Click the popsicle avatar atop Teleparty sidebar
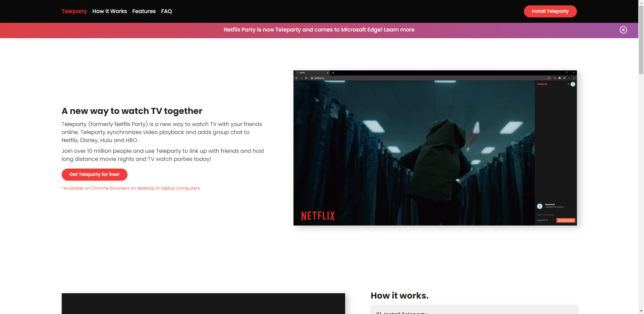Screen dimensions: 644x314 coord(573,84)
